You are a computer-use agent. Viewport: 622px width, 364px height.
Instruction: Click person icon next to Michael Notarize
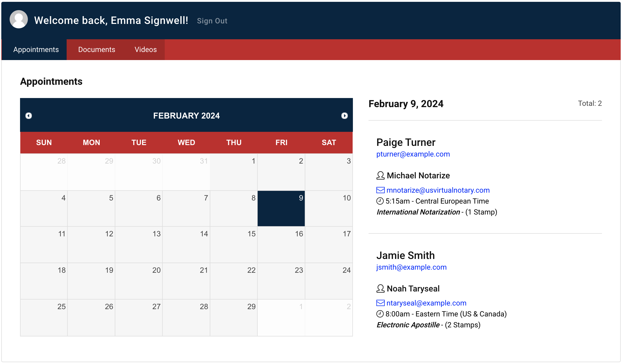pyautogui.click(x=380, y=175)
